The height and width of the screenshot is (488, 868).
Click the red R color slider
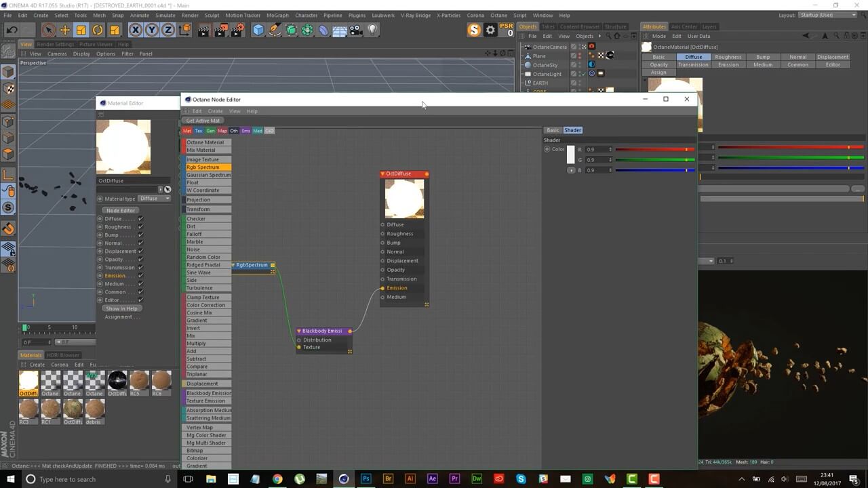654,150
